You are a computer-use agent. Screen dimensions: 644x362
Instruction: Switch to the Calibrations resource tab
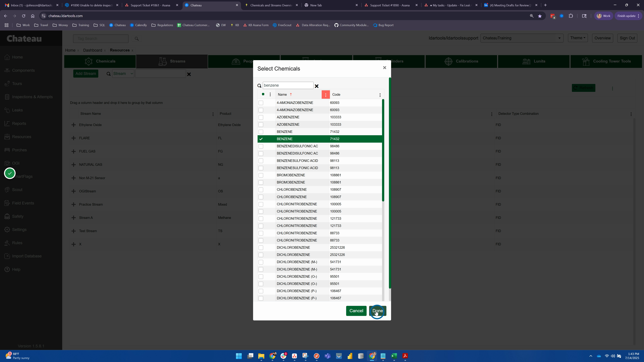click(461, 62)
